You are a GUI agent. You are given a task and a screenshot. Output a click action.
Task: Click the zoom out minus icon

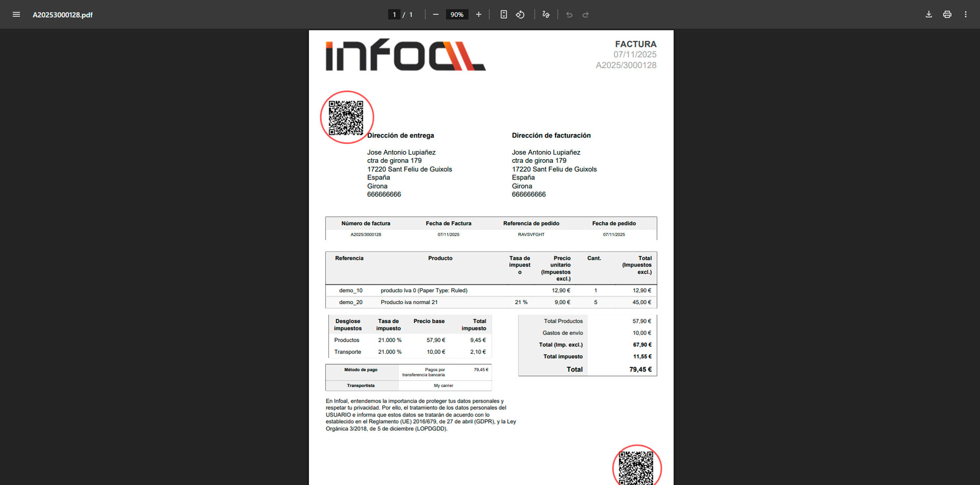coord(436,14)
